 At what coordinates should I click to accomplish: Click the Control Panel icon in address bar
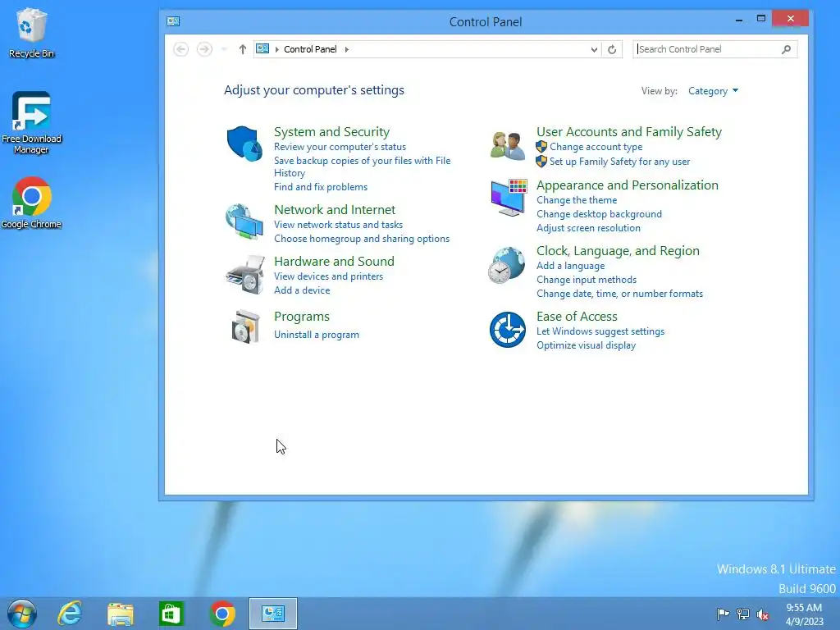[262, 48]
